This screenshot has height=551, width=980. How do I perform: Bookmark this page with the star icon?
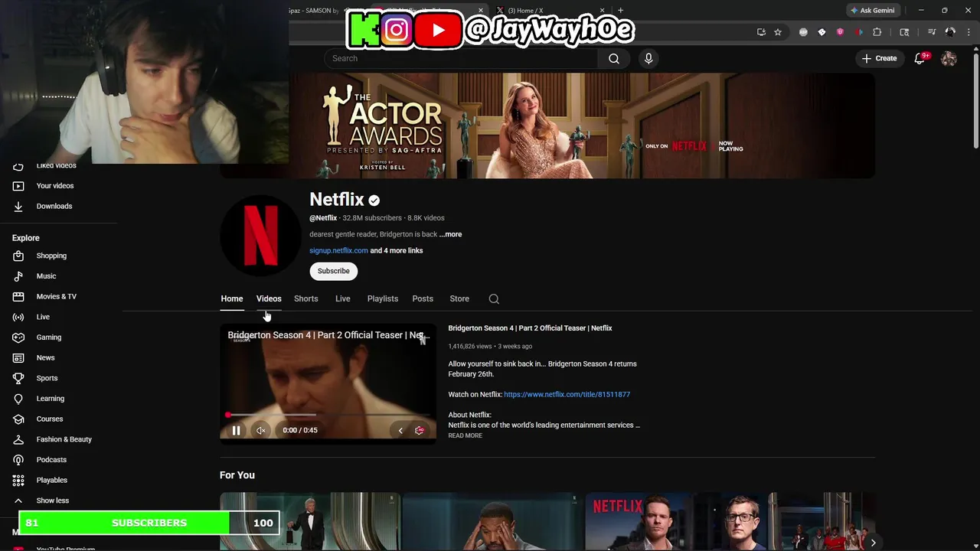(x=778, y=32)
